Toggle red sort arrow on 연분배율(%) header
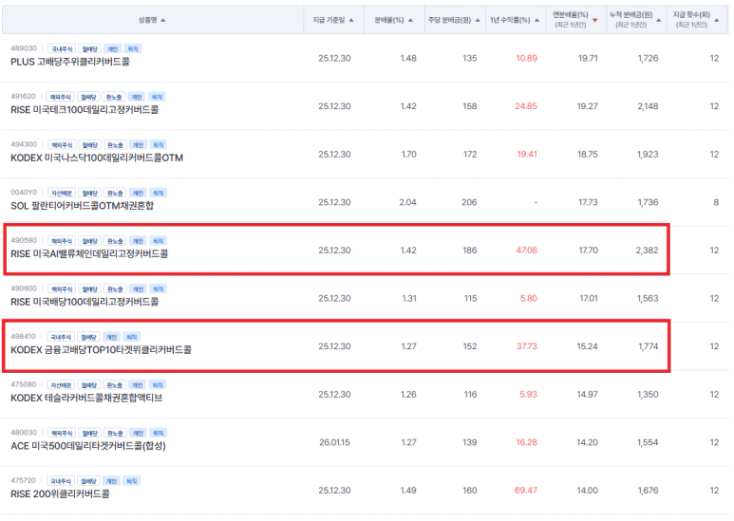734x521 pixels. [x=595, y=20]
